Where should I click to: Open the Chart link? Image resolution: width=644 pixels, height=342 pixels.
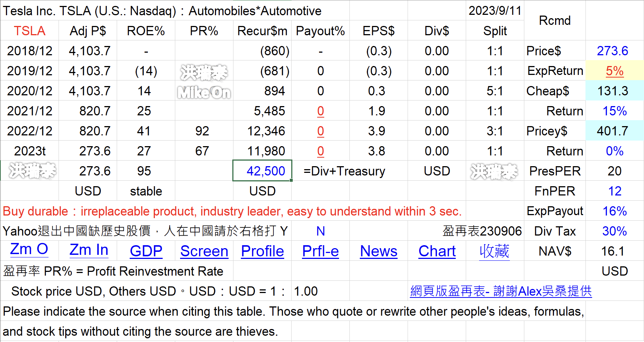tap(437, 251)
